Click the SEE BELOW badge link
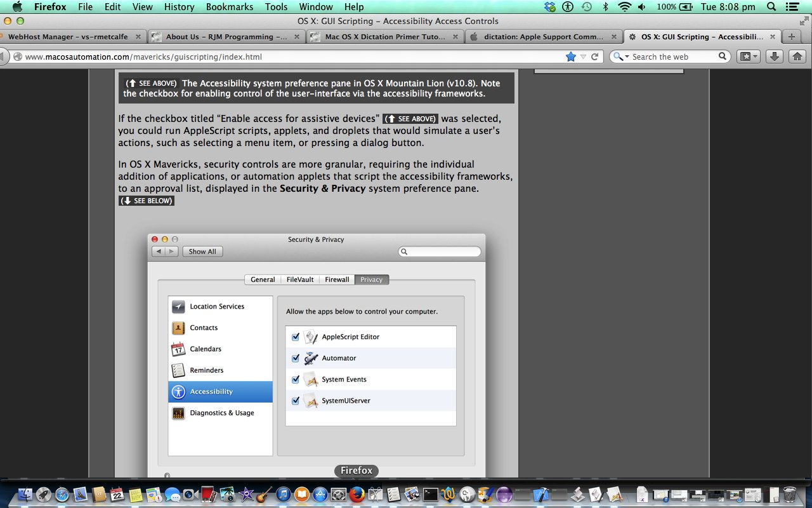This screenshot has width=812, height=508. (x=146, y=201)
